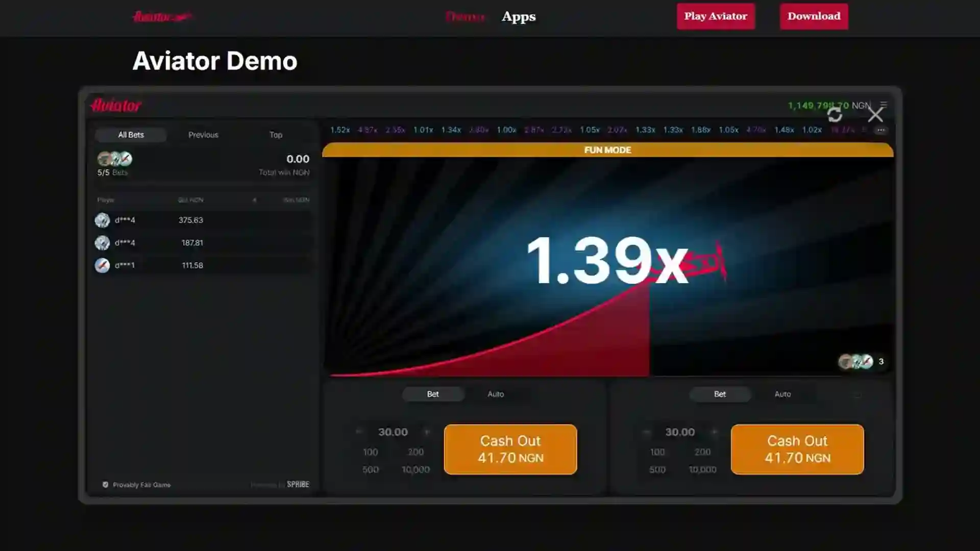This screenshot has height=551, width=980.
Task: Set left bet to quick amount 200
Action: (415, 452)
